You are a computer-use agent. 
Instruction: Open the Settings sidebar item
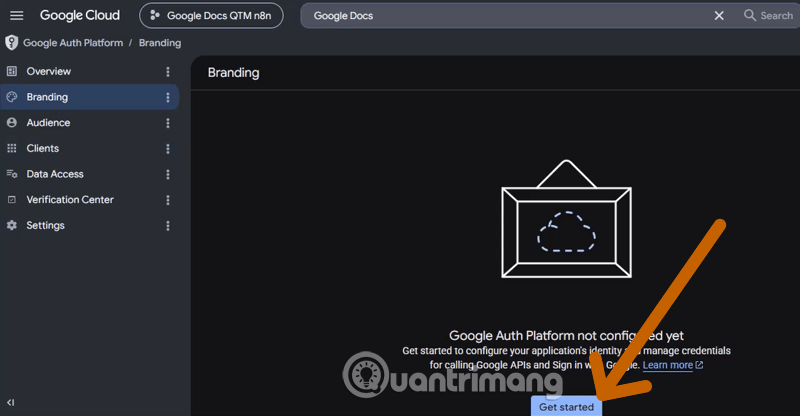point(89,225)
